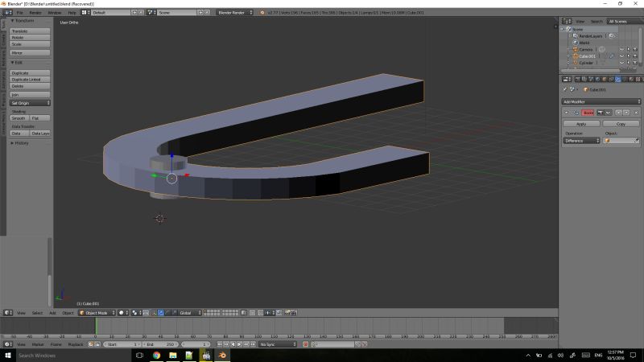Image resolution: width=644 pixels, height=362 pixels.
Task: Click play animation button in timeline
Action: [239, 344]
